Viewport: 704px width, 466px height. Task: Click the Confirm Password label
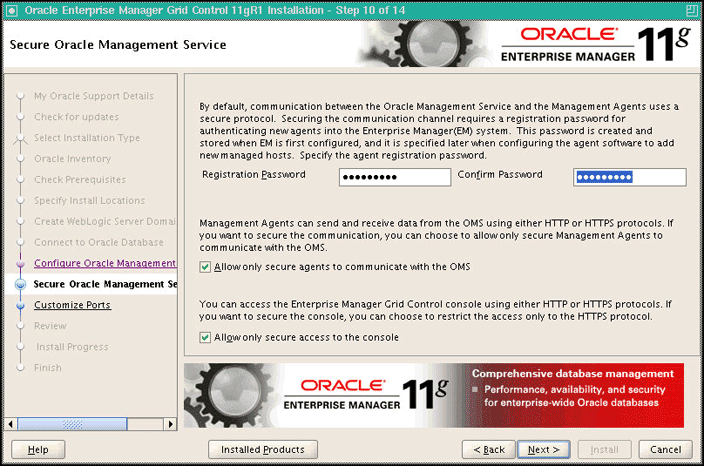tap(500, 175)
